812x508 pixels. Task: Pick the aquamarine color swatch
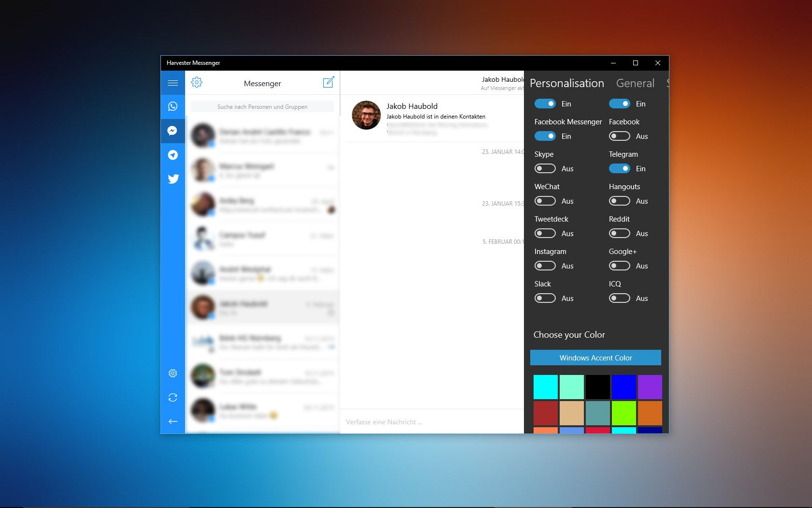(572, 387)
